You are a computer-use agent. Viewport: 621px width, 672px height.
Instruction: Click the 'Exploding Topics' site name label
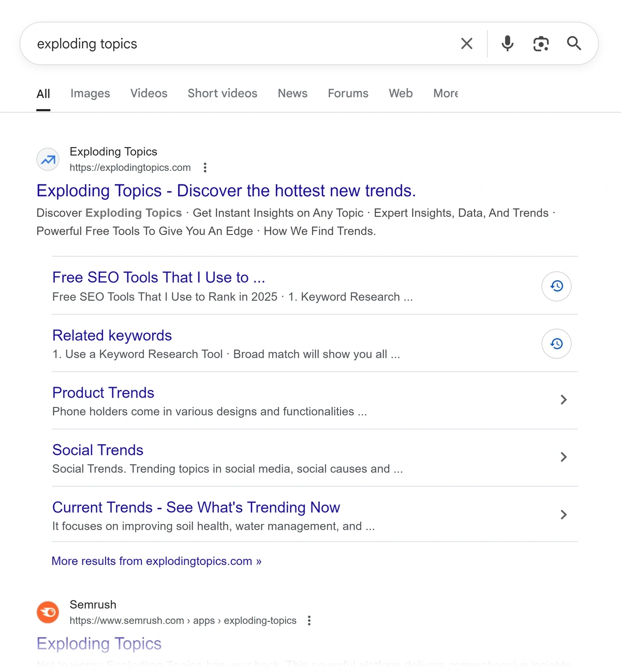click(113, 152)
